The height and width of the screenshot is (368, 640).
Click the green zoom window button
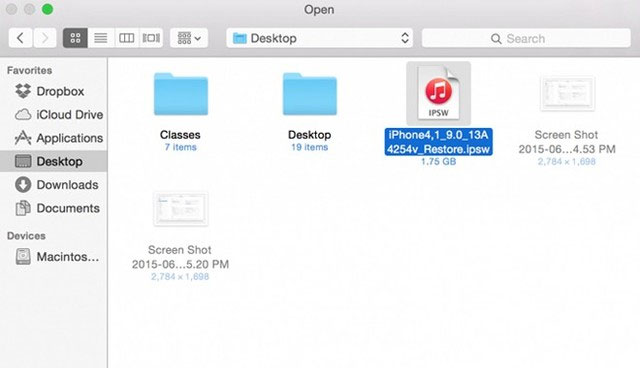coord(47,9)
